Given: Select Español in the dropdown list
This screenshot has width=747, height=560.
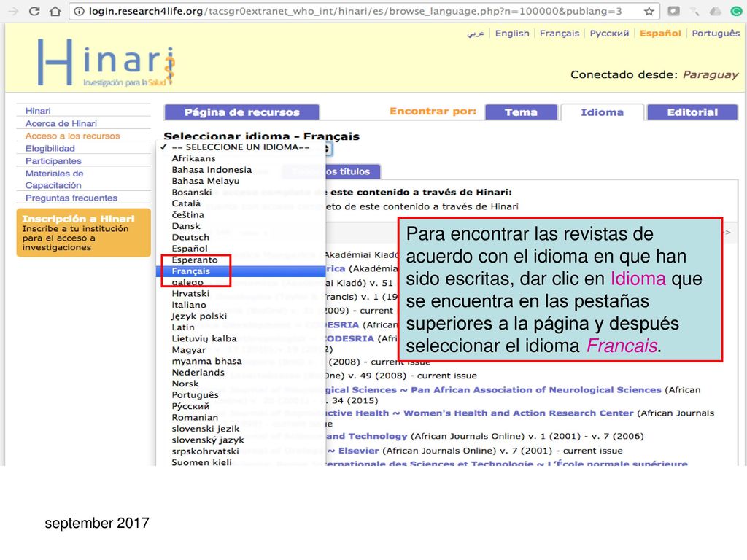Looking at the screenshot, I should 241,249.
